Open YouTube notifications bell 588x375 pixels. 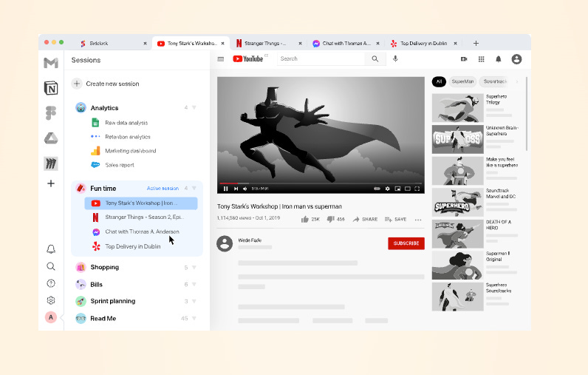tap(499, 59)
